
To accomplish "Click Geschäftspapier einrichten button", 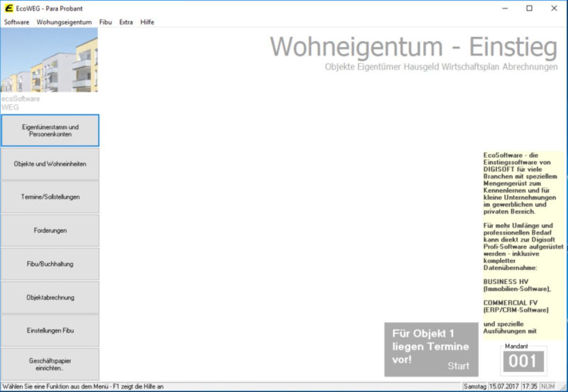I will (x=50, y=364).
